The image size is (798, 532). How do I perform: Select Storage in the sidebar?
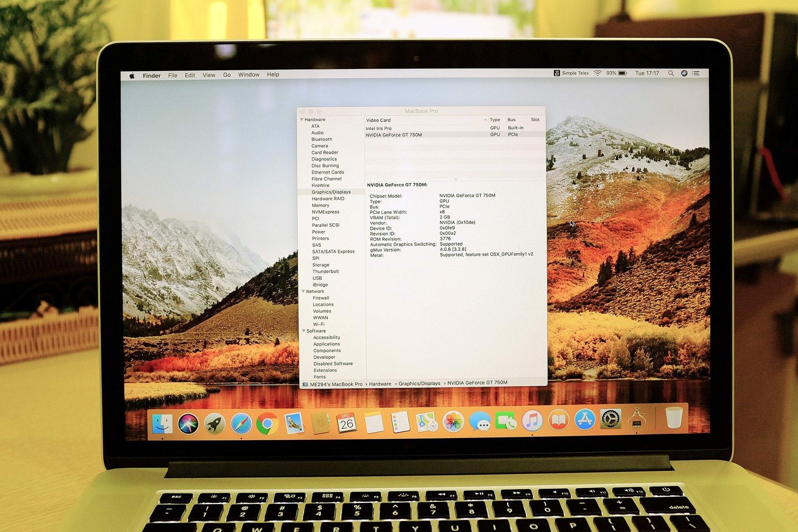[x=321, y=265]
